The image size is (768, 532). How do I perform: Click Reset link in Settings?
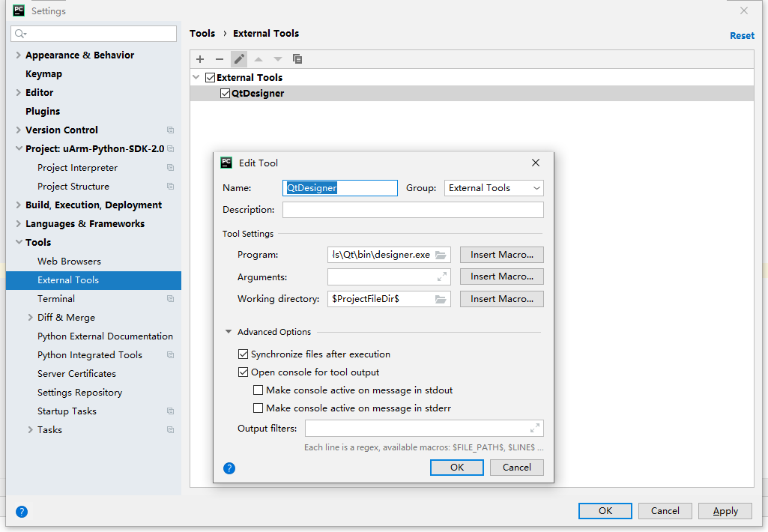coord(742,36)
